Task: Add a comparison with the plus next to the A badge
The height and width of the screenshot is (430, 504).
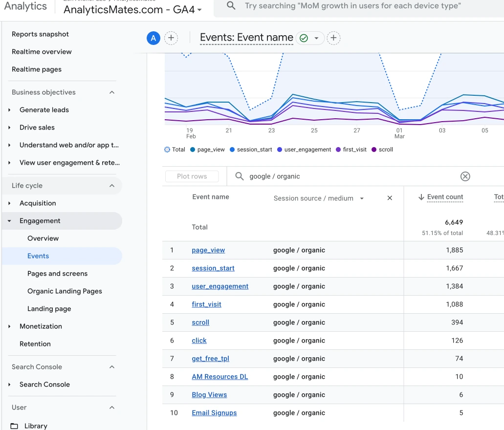Action: (171, 38)
